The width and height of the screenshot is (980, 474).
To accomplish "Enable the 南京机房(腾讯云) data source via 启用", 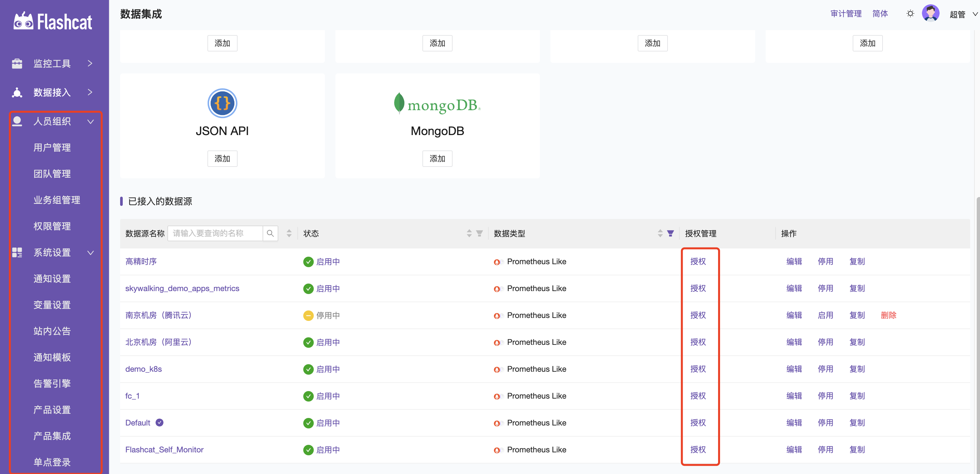I will click(x=825, y=315).
